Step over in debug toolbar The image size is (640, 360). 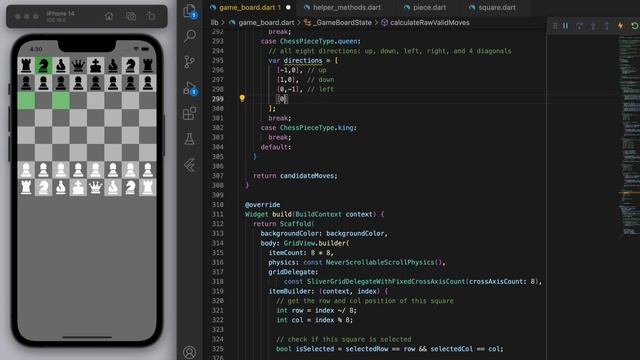(x=579, y=26)
